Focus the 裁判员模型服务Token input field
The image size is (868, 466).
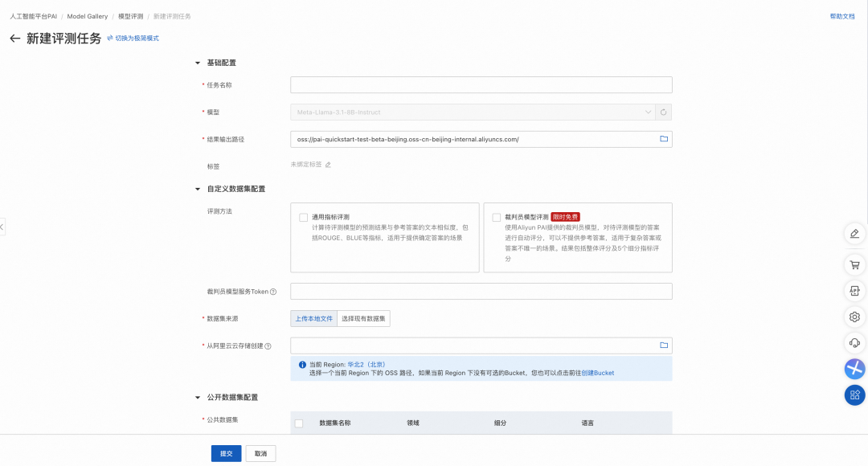point(481,291)
